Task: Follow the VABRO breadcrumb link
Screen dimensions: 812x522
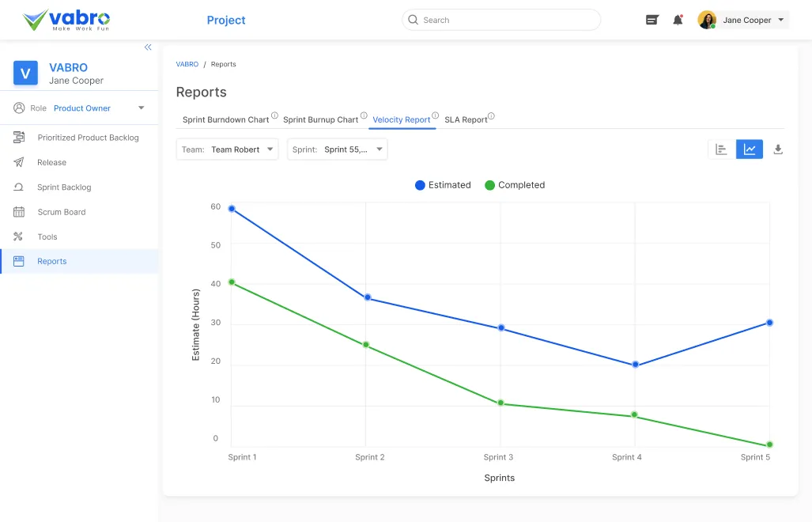Action: coord(187,64)
